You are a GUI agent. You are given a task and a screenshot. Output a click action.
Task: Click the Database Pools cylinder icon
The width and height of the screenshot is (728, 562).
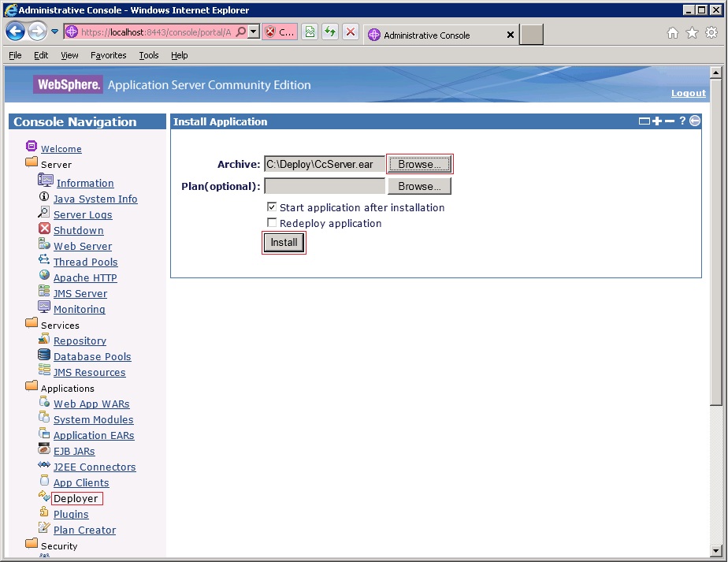coord(44,355)
